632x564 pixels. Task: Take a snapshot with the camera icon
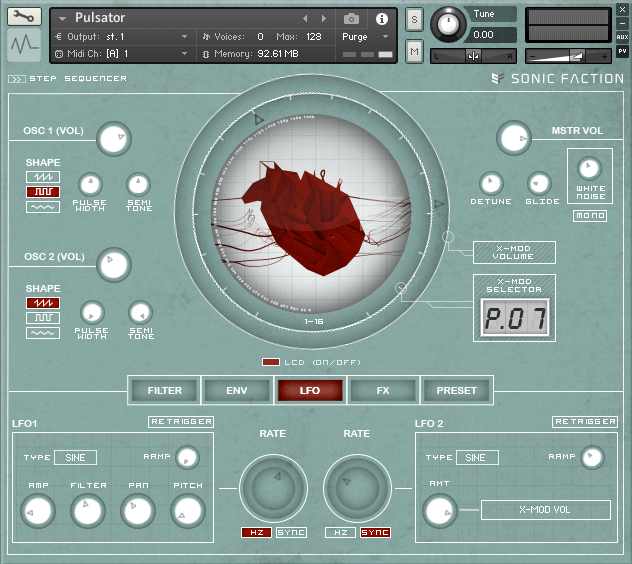[351, 19]
